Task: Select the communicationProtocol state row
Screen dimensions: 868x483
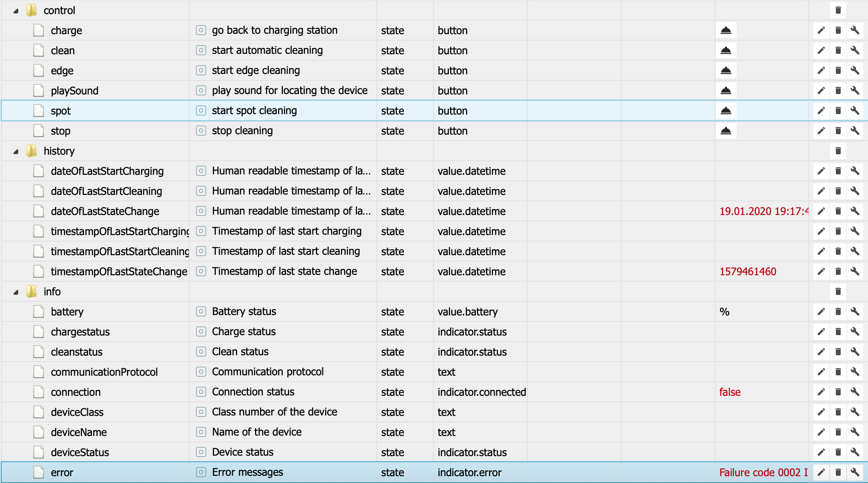Action: click(104, 372)
